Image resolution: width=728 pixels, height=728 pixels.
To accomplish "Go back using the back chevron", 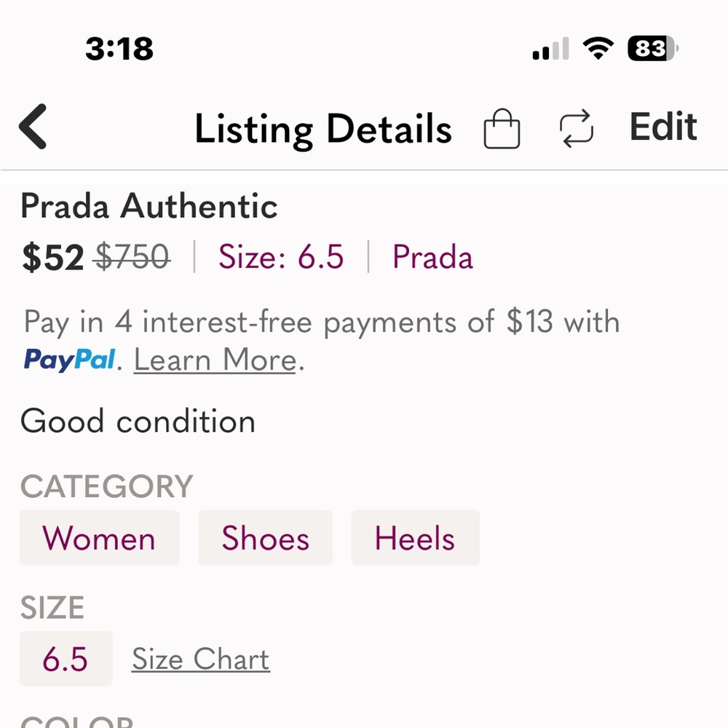I will 32,126.
